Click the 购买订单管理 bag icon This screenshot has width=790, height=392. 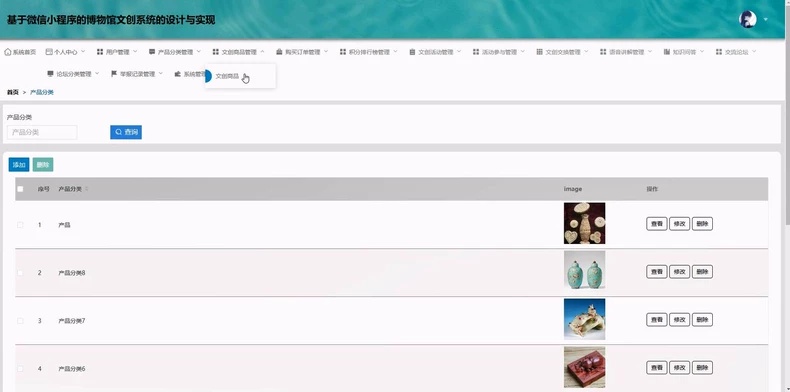(279, 52)
